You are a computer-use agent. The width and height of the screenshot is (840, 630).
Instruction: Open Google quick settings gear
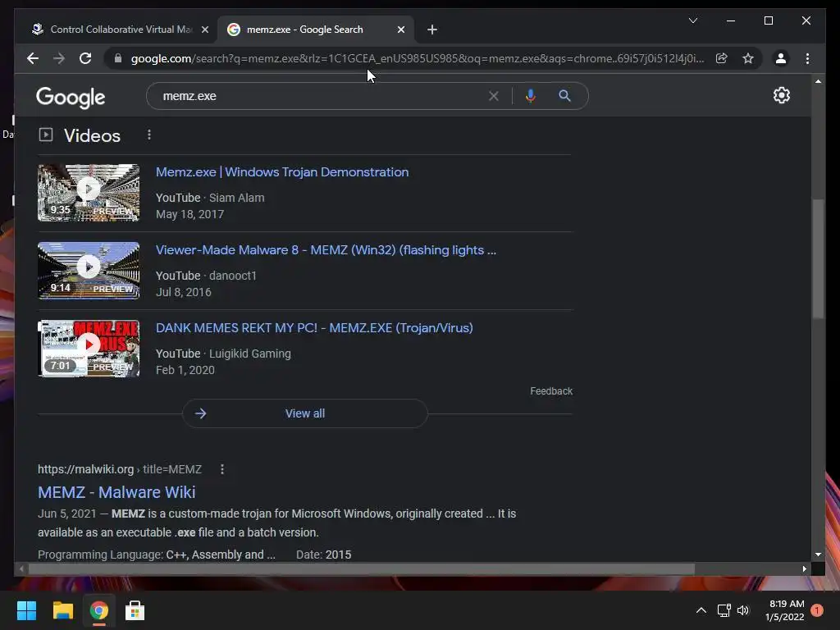(x=781, y=95)
